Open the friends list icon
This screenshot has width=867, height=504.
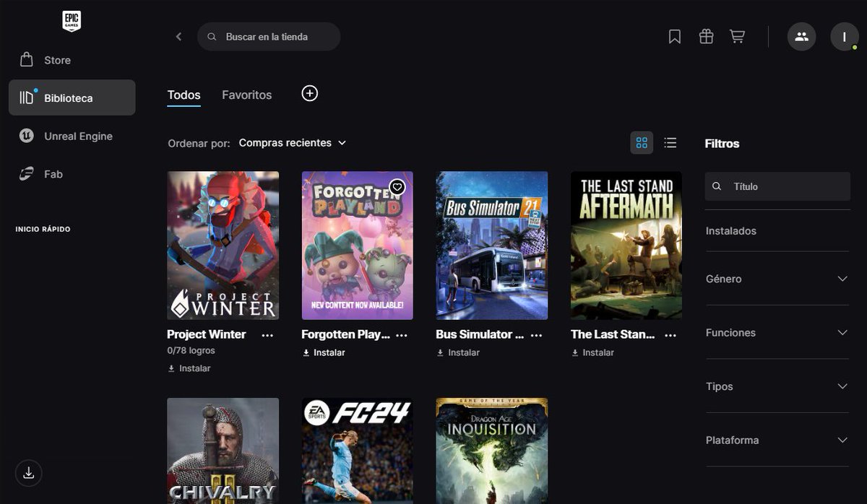801,36
